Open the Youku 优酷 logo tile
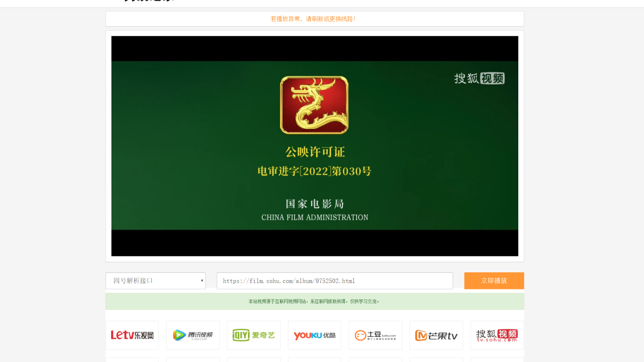The width and height of the screenshot is (644, 362). click(315, 335)
